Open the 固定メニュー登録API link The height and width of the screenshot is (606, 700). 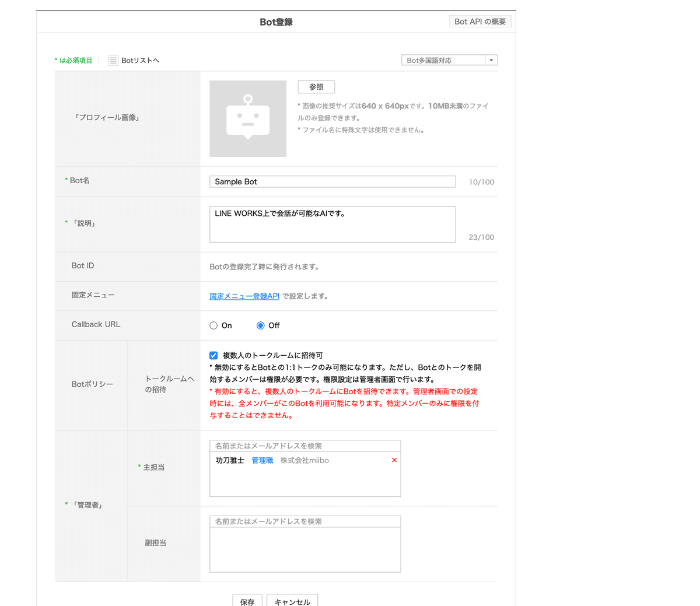coord(244,296)
